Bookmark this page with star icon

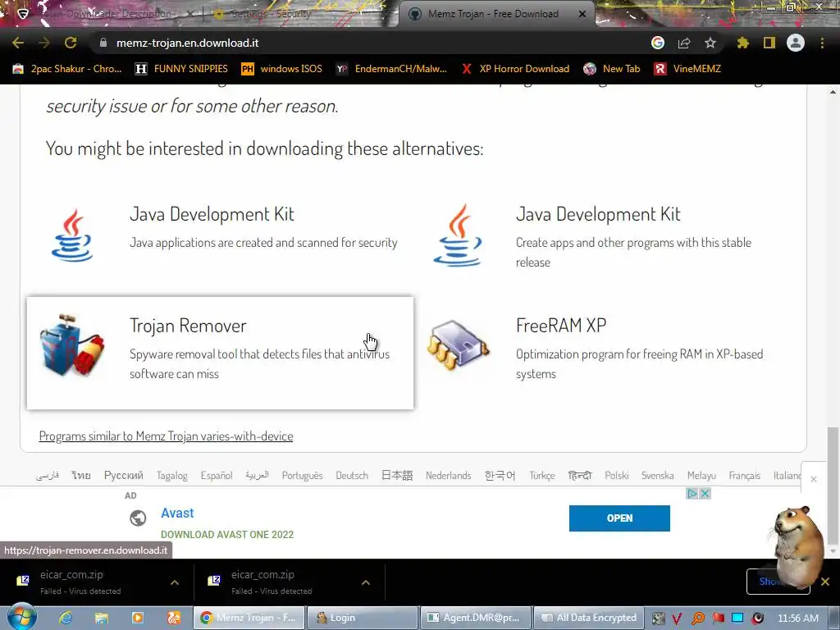(710, 43)
